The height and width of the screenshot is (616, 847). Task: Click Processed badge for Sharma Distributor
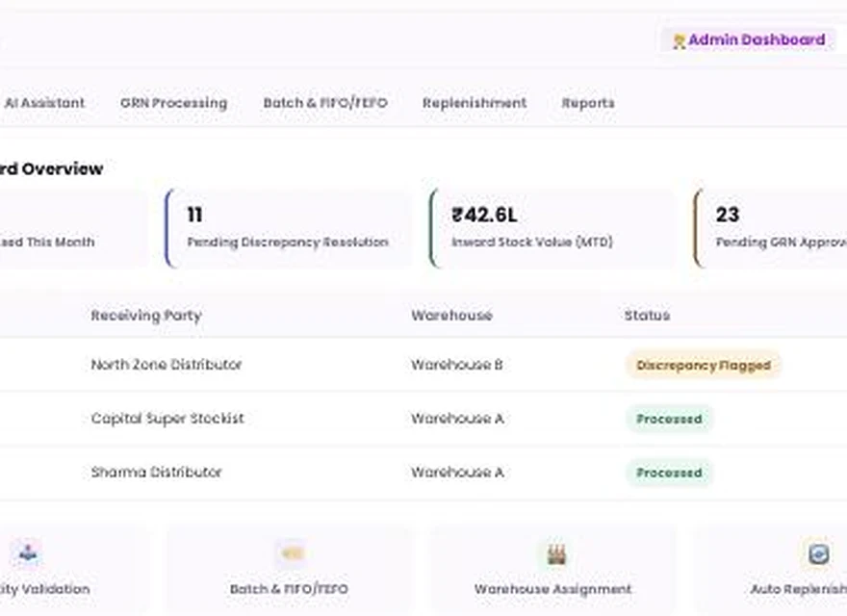click(669, 473)
